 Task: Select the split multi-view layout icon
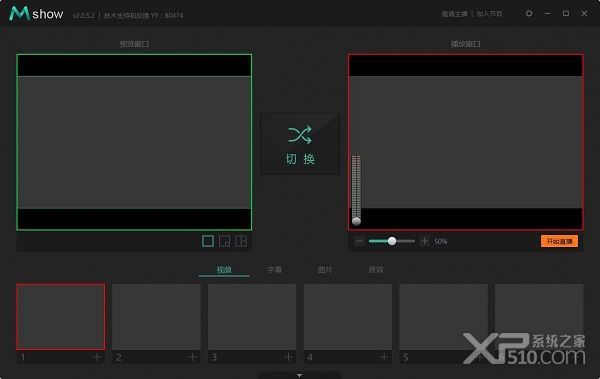(x=241, y=241)
